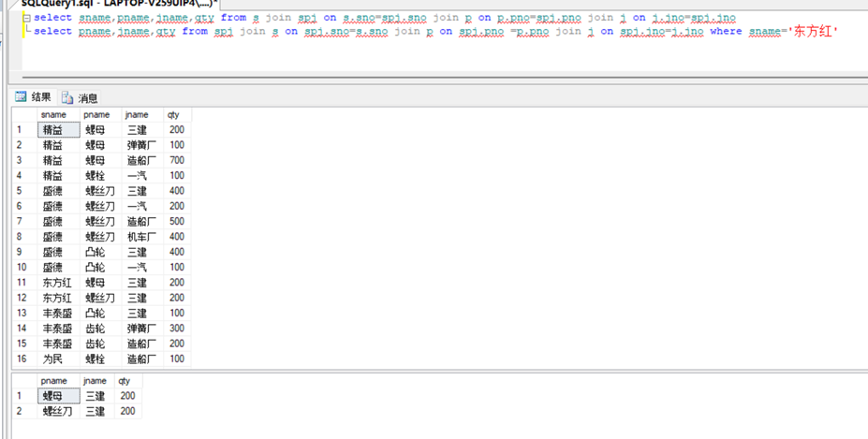This screenshot has width=868, height=439.
Task: Click the 一汽 cell in row 10
Action: 143,268
